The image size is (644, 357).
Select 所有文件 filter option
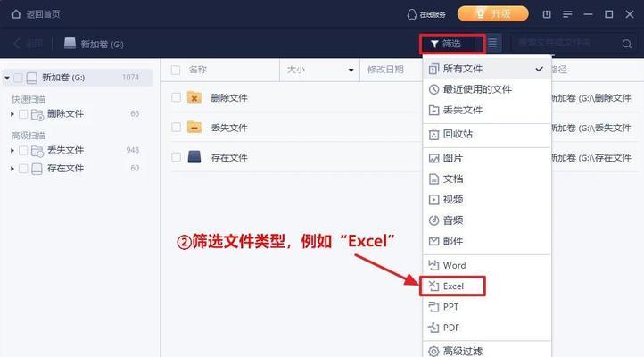486,69
